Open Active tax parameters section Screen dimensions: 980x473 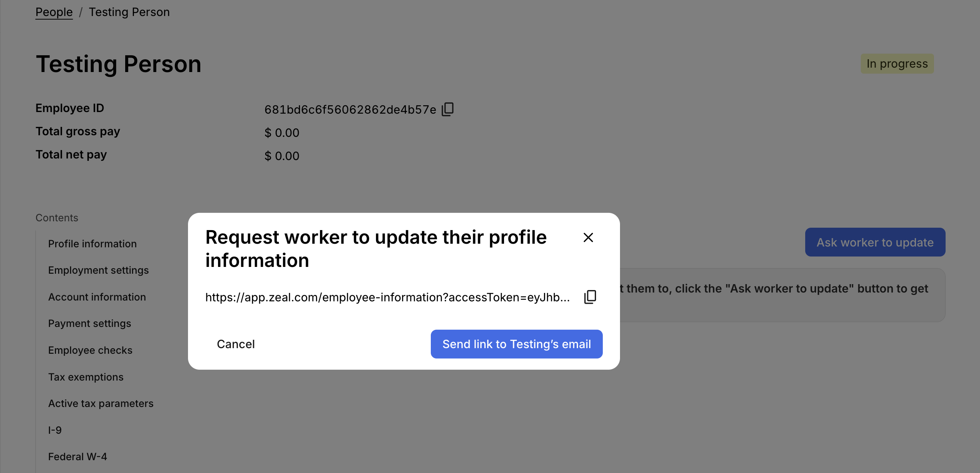point(101,403)
